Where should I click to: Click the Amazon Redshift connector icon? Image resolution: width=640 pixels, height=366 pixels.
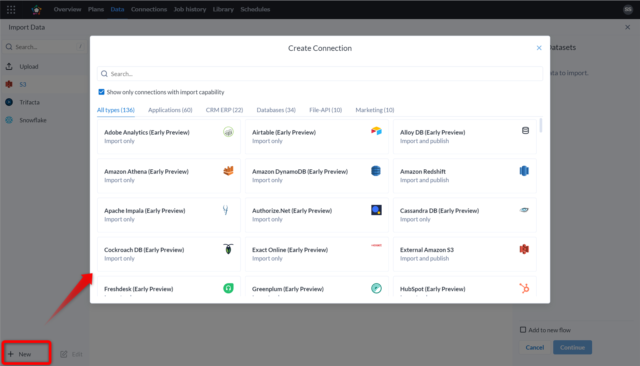coord(524,171)
